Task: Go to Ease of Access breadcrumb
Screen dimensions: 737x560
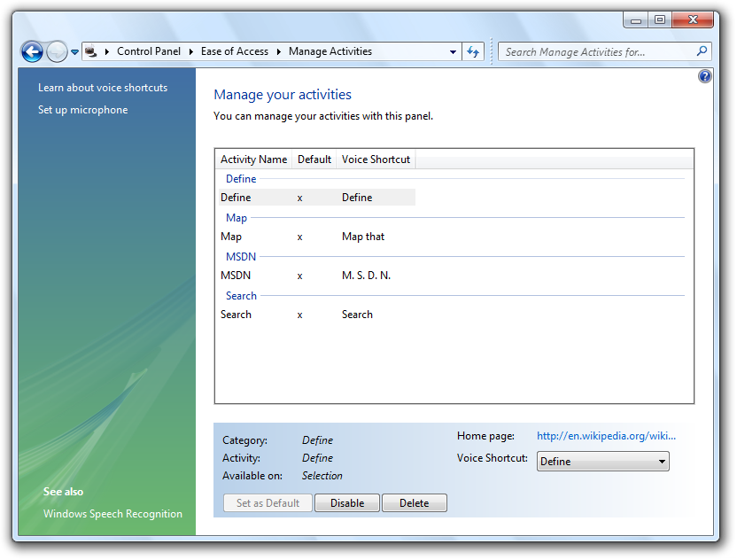Action: point(235,51)
